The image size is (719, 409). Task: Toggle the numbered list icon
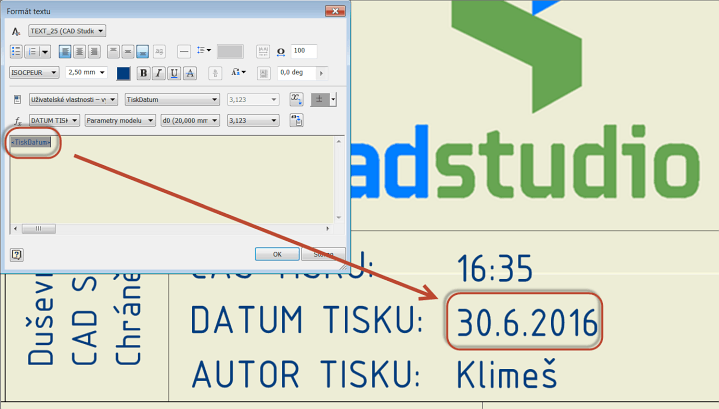coord(32,51)
